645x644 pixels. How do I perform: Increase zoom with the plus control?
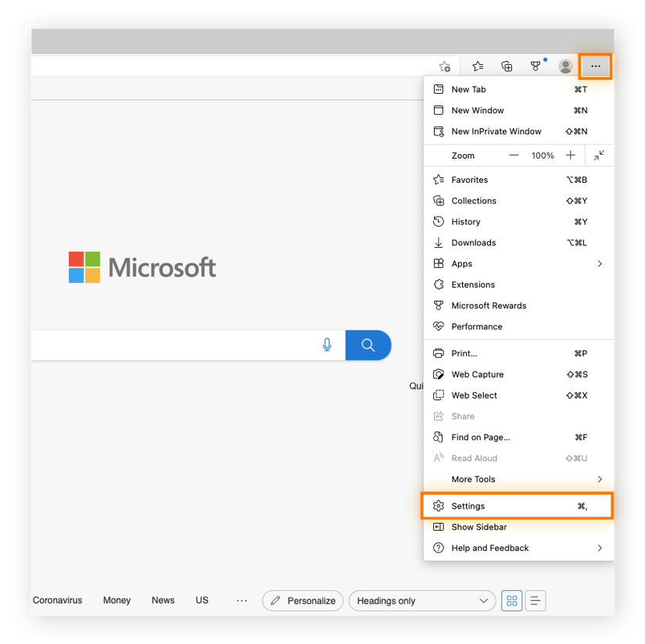tap(571, 156)
